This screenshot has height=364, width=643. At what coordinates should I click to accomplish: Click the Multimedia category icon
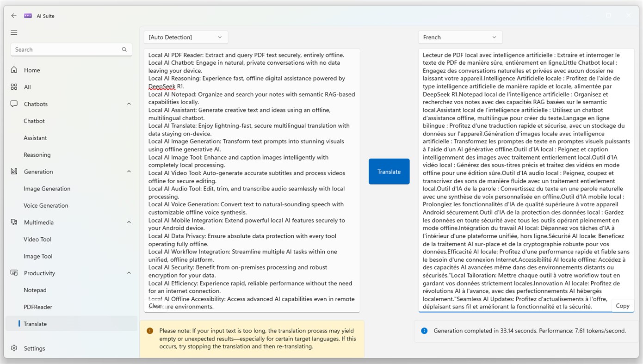(x=14, y=222)
